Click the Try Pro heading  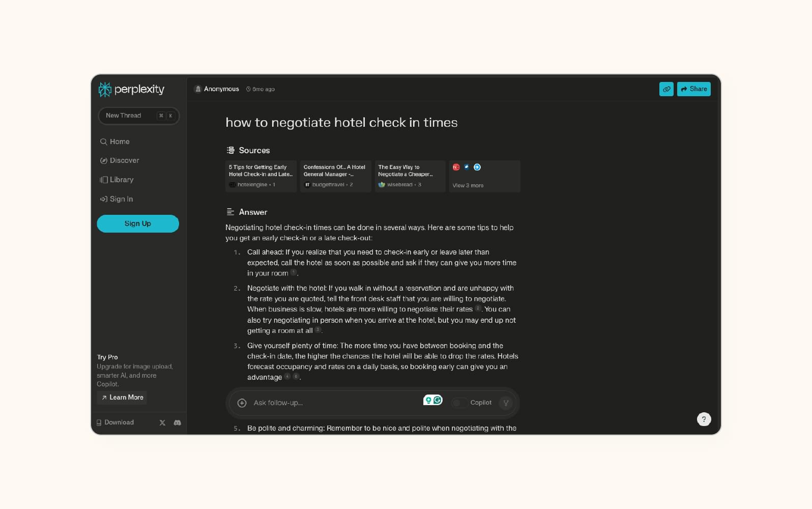click(x=107, y=357)
